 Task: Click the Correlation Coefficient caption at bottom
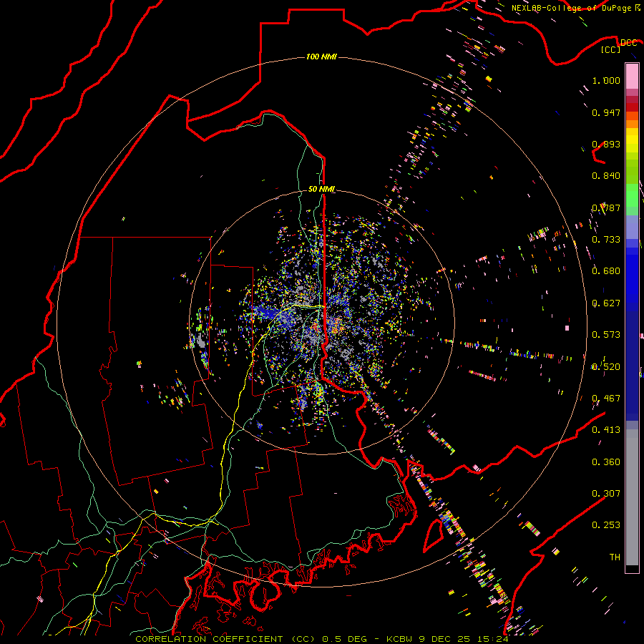pos(322,639)
